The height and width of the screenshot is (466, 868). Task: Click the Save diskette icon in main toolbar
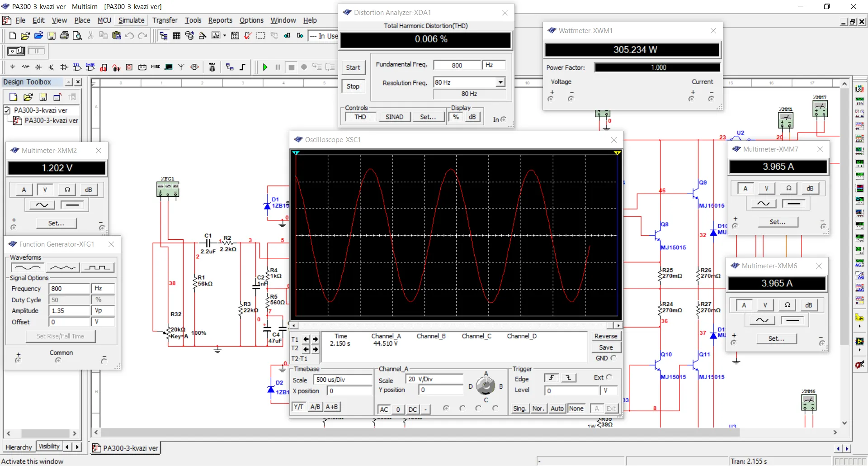[x=52, y=35]
